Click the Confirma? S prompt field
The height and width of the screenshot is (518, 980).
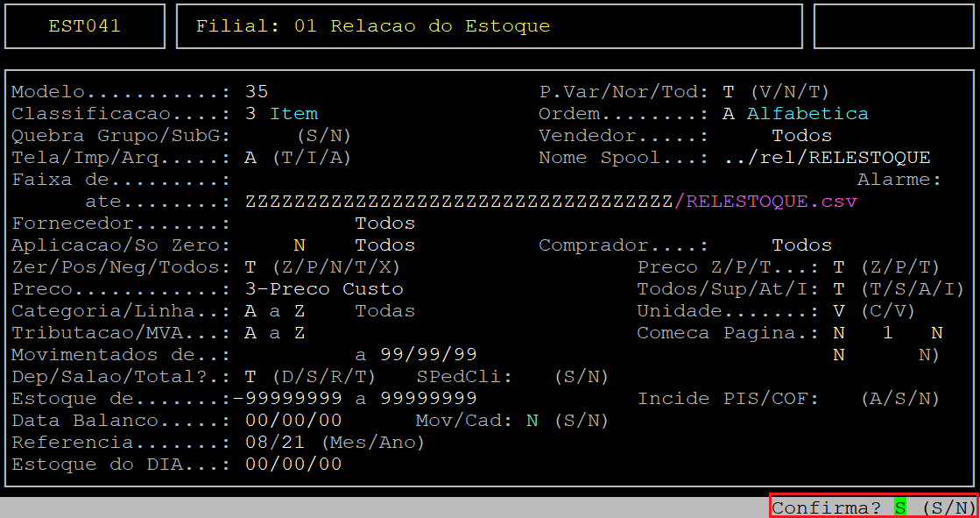pyautogui.click(x=899, y=507)
